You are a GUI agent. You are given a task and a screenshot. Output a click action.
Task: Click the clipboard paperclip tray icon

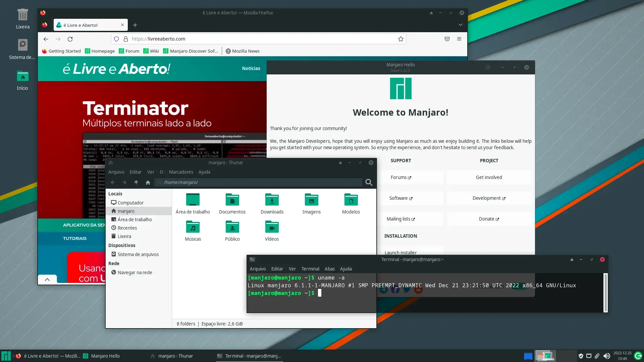(597, 356)
